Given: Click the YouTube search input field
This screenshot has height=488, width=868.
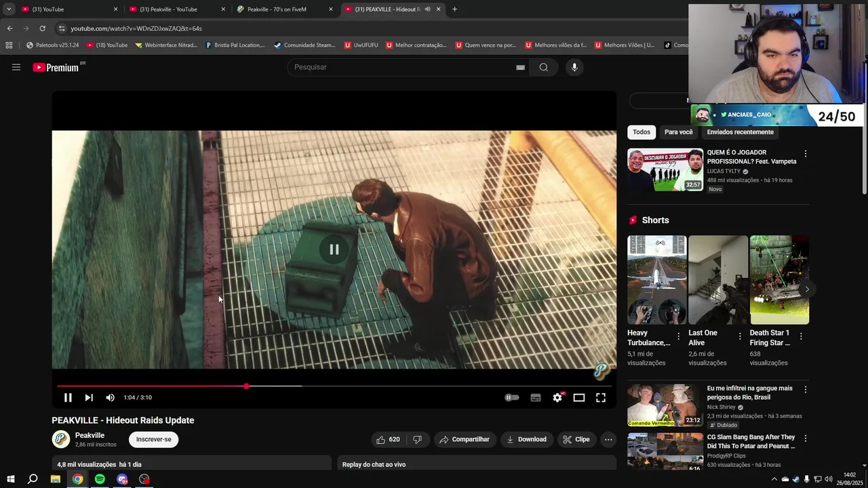Looking at the screenshot, I should pyautogui.click(x=400, y=67).
